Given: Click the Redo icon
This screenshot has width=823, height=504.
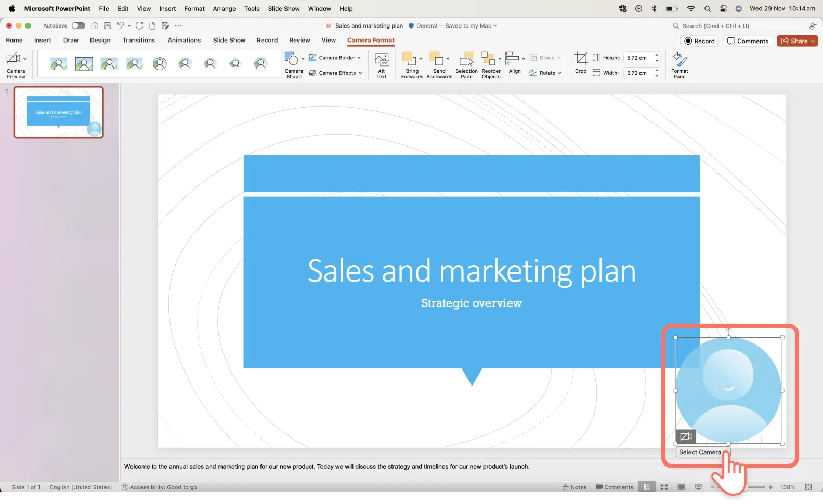Looking at the screenshot, I should (139, 25).
